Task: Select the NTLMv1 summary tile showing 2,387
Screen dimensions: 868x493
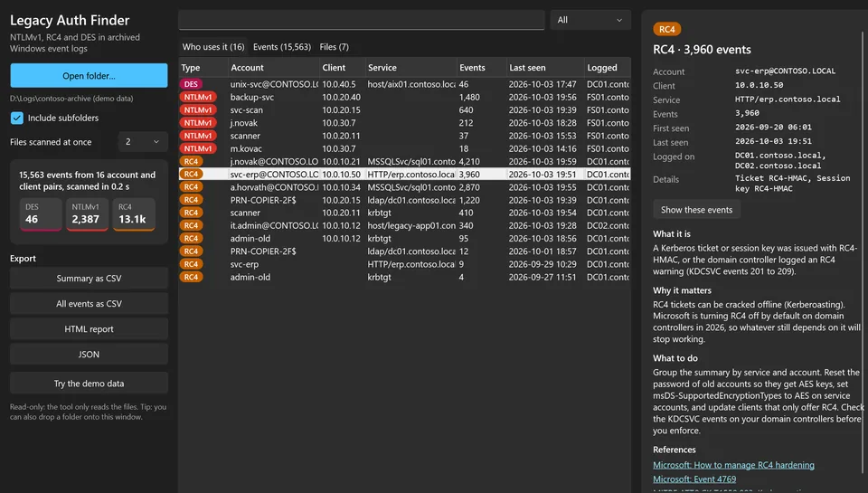Action: pyautogui.click(x=87, y=213)
